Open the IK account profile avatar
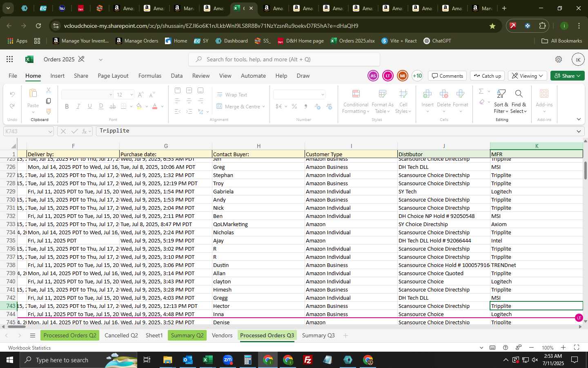The image size is (588, 368). 578,59
